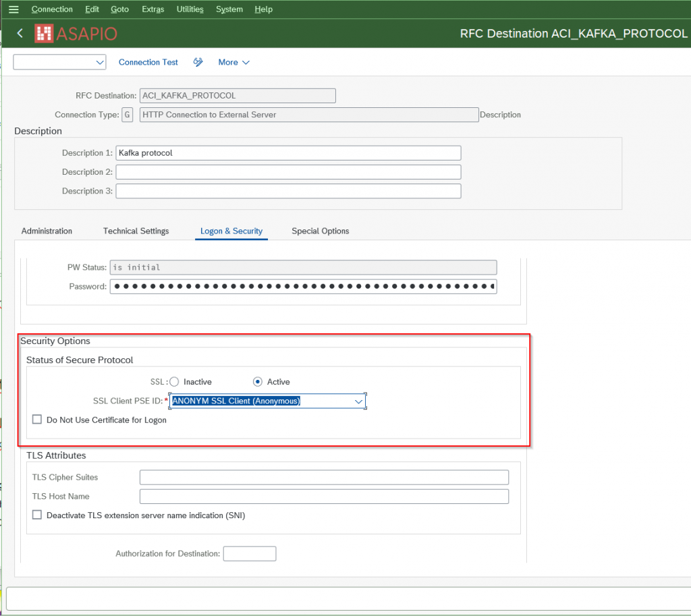Expand the transaction command field dropdown
Image resolution: width=691 pixels, height=616 pixels.
point(100,62)
